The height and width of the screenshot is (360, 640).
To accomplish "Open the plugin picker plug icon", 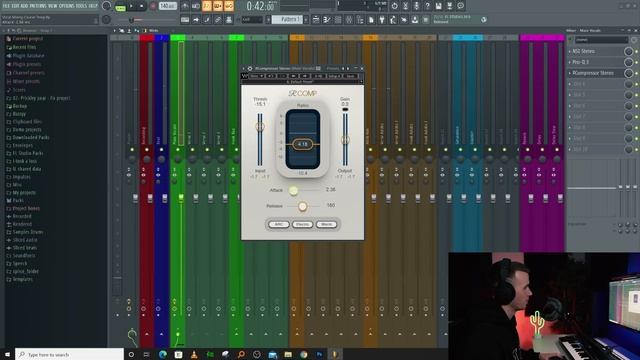I will click(382, 19).
